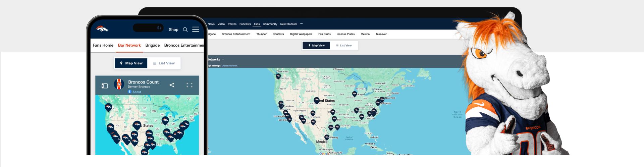Share the Broncos Country map on phone
The height and width of the screenshot is (167, 644).
pyautogui.click(x=172, y=85)
